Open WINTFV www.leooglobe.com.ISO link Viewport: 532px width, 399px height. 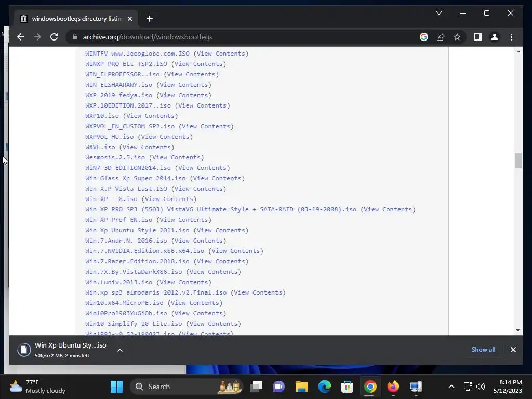pos(137,54)
